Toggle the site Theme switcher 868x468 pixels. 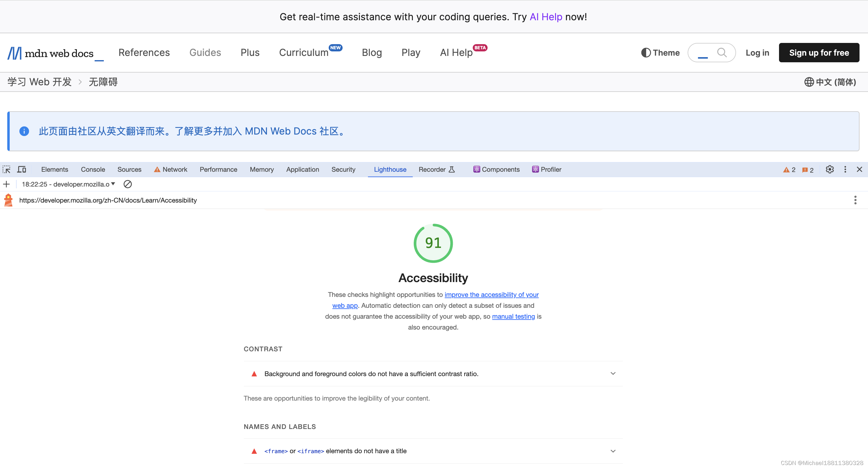(x=660, y=53)
